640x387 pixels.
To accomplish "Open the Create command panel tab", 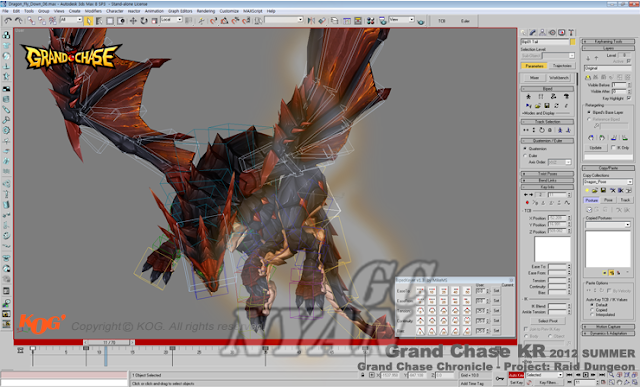I will 524,32.
